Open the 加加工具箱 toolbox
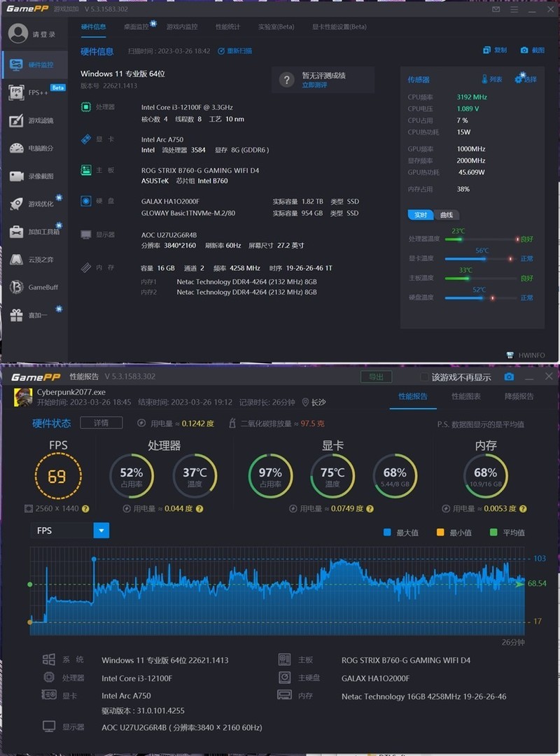Viewport: 560px width, 756px height. [x=34, y=232]
